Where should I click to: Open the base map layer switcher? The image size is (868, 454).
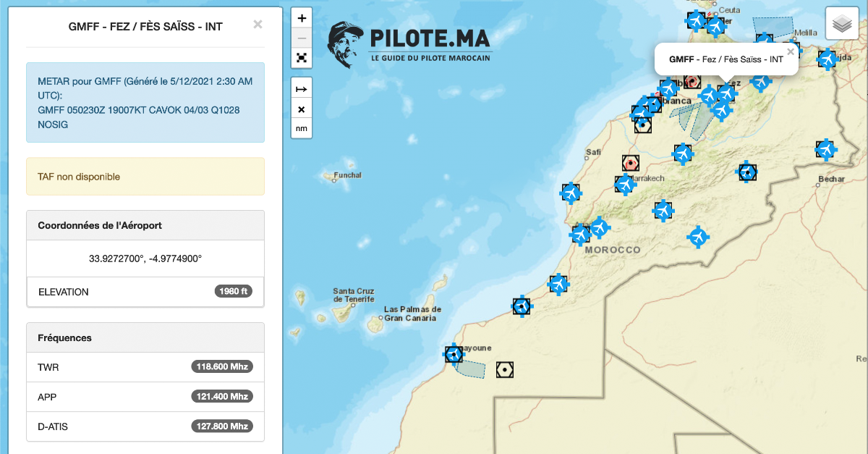pyautogui.click(x=841, y=23)
